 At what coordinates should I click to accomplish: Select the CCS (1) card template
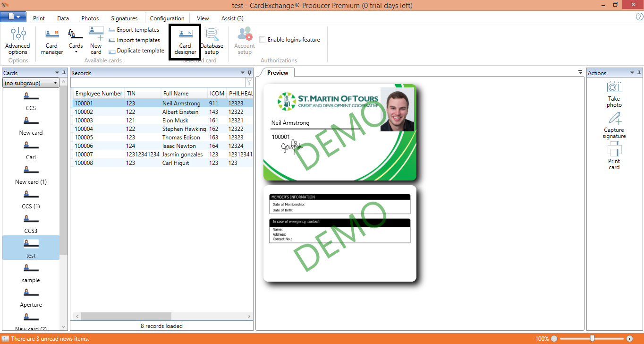point(31,199)
